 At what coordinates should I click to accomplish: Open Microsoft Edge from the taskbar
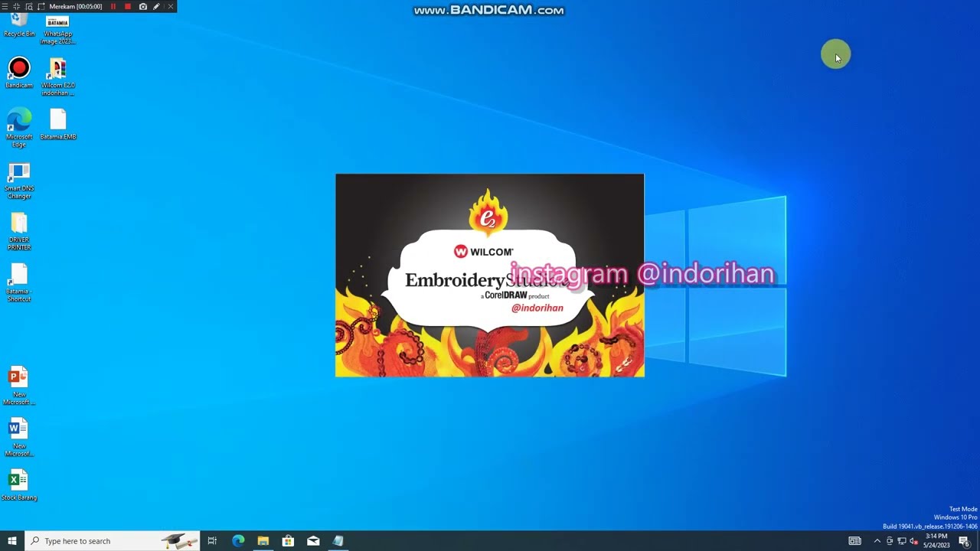tap(238, 541)
